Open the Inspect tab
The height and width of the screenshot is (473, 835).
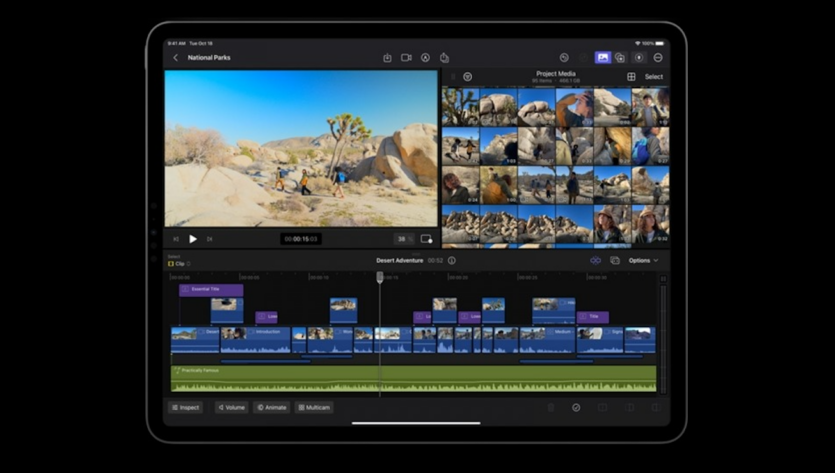185,408
